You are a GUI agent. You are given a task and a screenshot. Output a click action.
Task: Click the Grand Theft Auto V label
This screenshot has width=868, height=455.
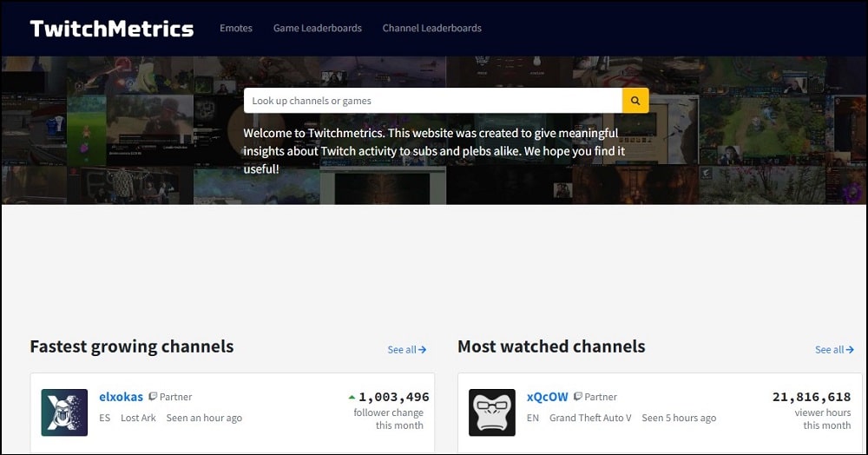[590, 418]
